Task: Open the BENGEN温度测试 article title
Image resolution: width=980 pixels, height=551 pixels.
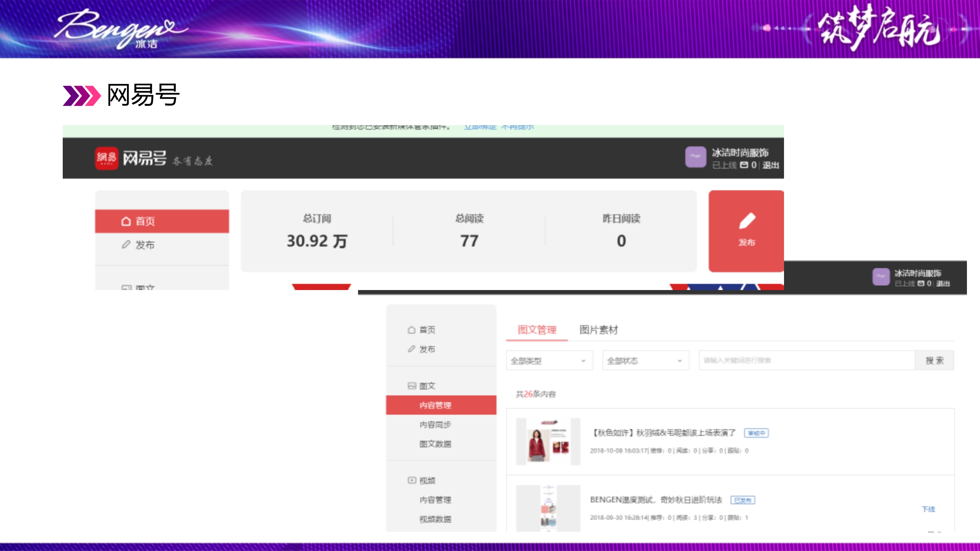Action: coord(656,500)
